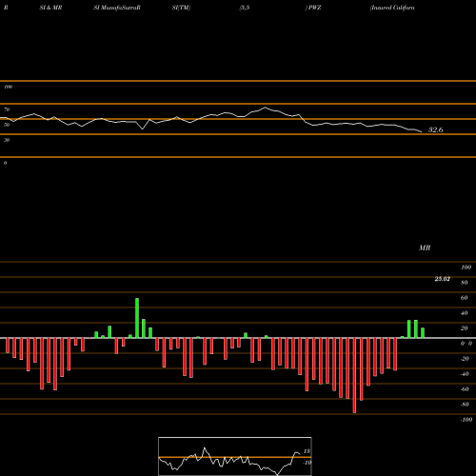Screen dimensions: 476x476
Task: Click the 70 level label on RSI axis
Action: [x=7, y=109]
